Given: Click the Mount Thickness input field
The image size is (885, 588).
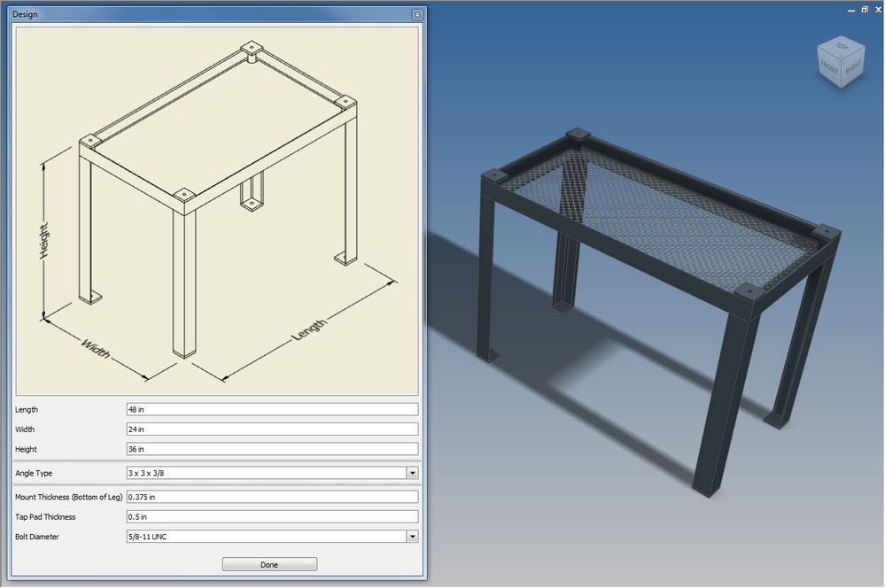Looking at the screenshot, I should (x=272, y=497).
